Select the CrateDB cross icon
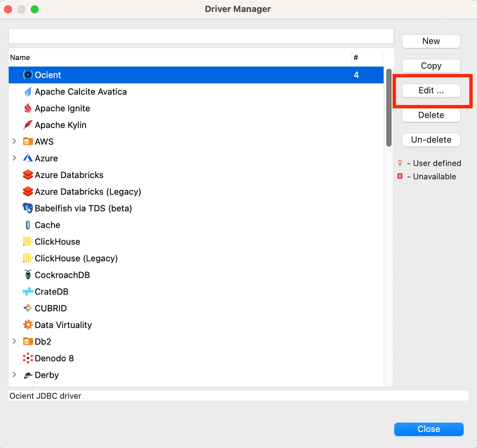Viewport: 477px width, 448px height. coord(28,292)
